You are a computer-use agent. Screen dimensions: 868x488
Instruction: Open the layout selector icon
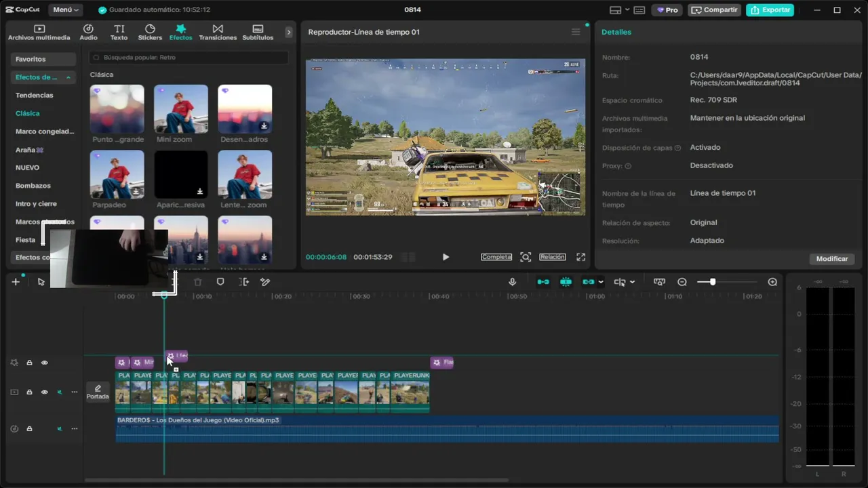[x=616, y=10]
